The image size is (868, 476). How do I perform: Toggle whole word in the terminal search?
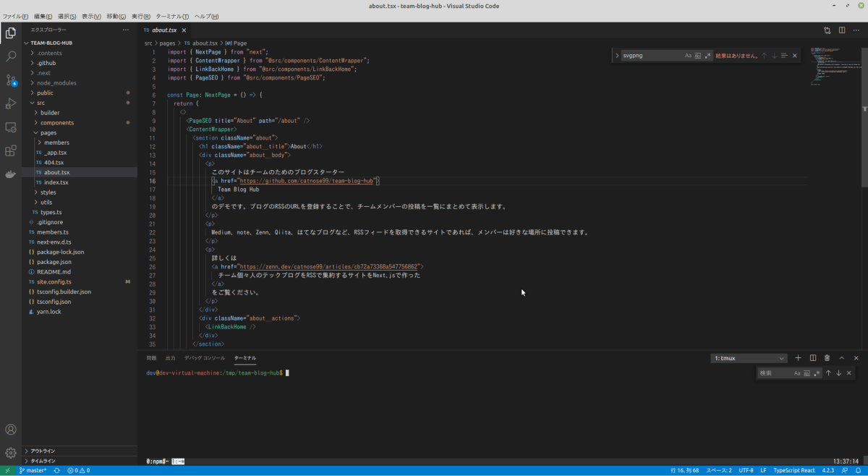click(807, 373)
